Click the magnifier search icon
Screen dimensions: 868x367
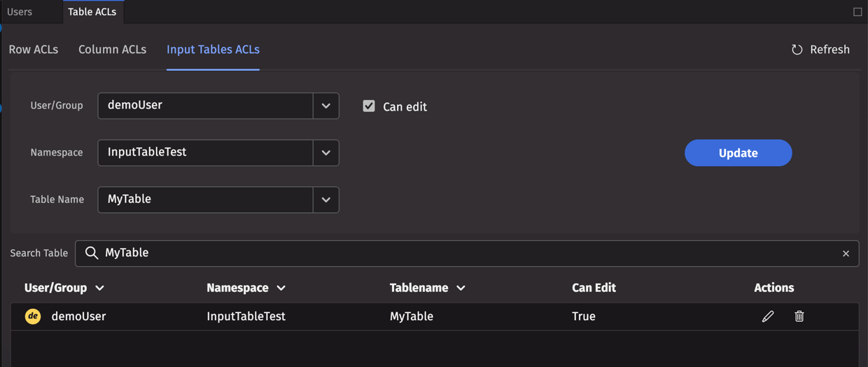click(92, 253)
